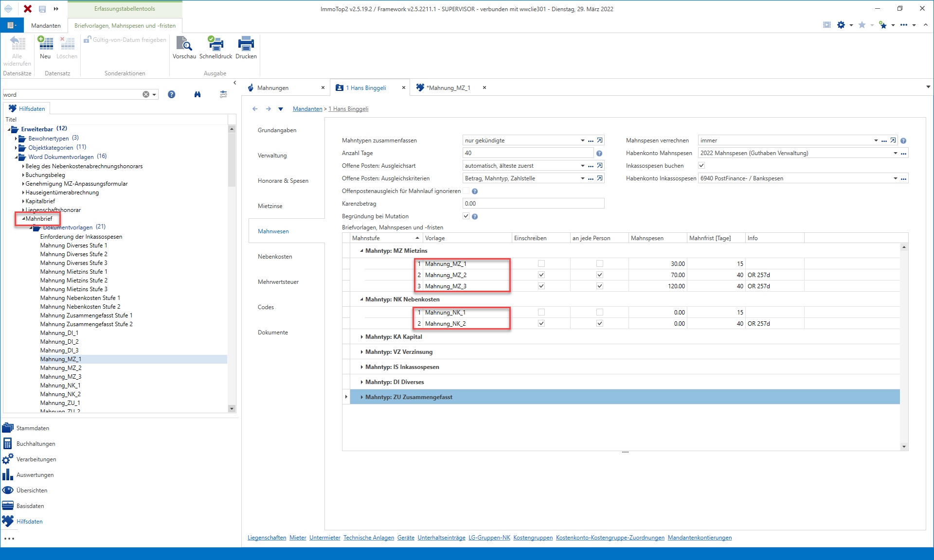Clear the search field with the X icon

tap(146, 94)
